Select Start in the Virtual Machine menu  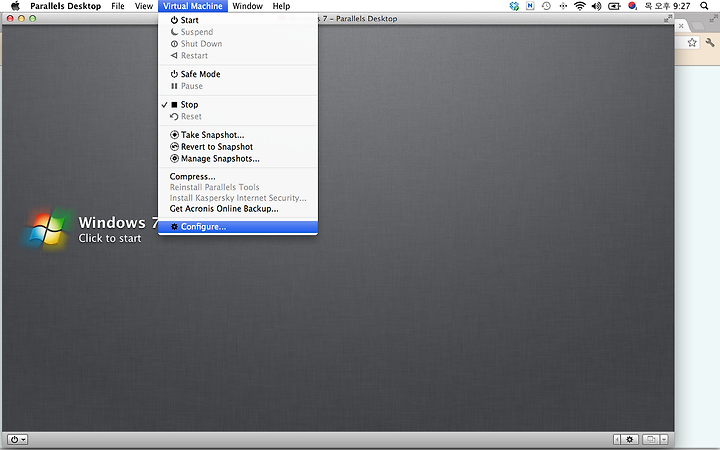[237, 20]
